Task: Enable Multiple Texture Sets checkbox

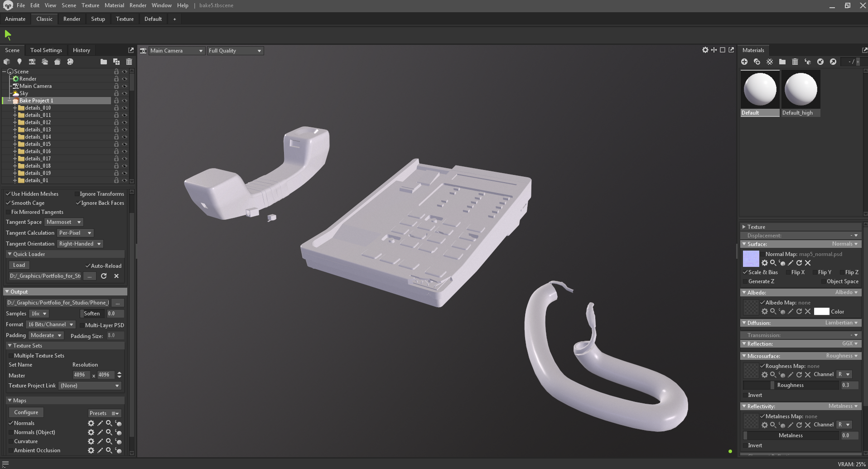Action: point(11,356)
